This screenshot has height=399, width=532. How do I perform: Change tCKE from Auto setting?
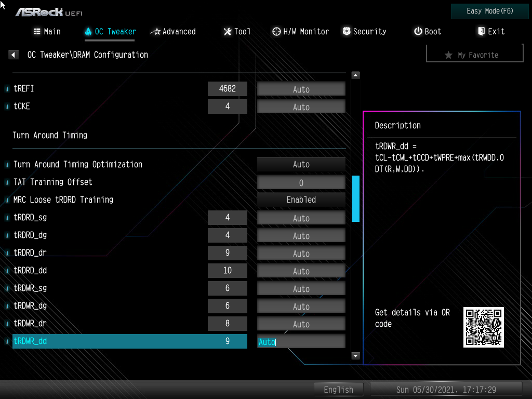(x=301, y=107)
